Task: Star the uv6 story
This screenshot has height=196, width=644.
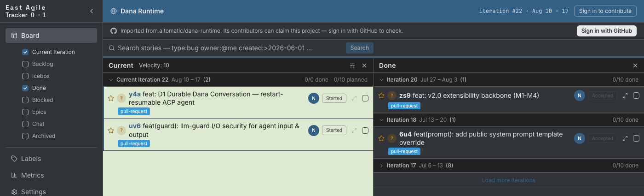Action: coord(111,131)
